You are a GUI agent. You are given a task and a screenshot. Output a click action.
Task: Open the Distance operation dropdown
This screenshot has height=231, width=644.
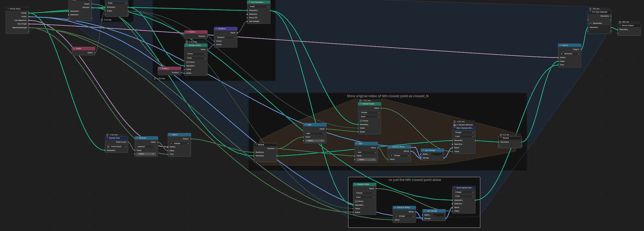[x=226, y=37]
